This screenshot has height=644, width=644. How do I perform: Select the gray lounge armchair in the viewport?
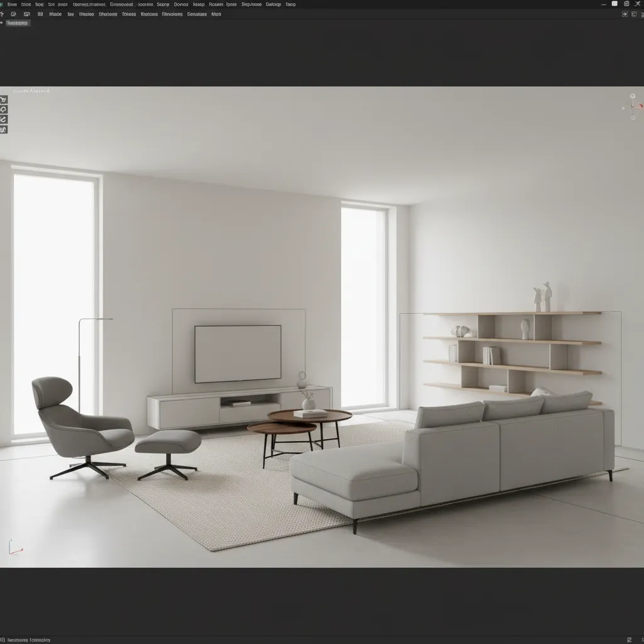tap(82, 428)
